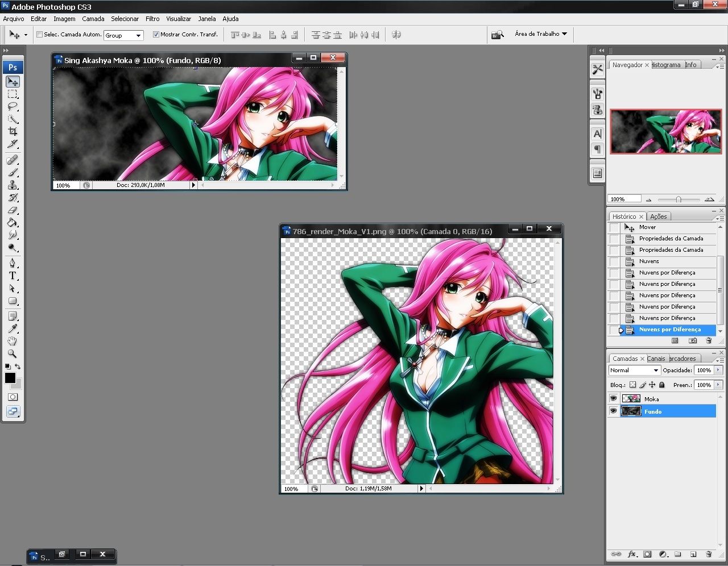Click the foreground color swatch

(x=10, y=378)
